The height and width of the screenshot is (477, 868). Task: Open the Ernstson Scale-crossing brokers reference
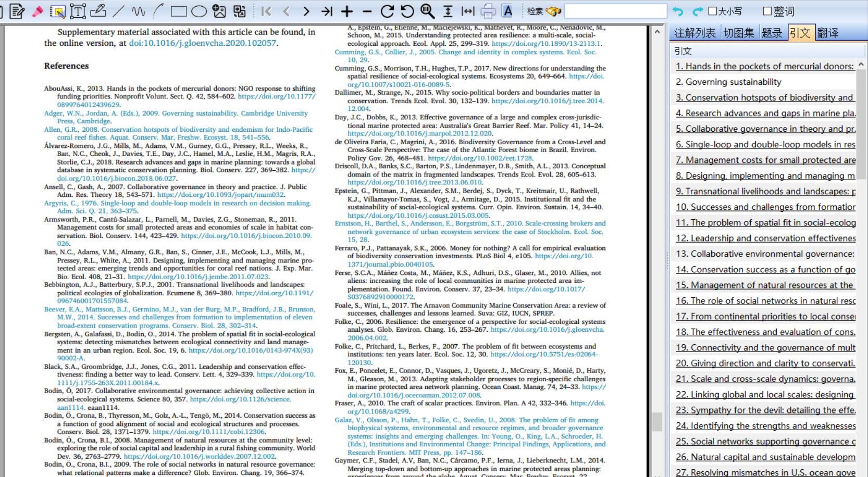click(470, 231)
